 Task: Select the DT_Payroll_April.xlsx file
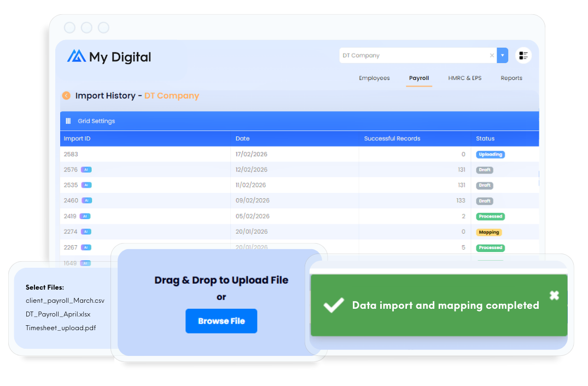58,314
